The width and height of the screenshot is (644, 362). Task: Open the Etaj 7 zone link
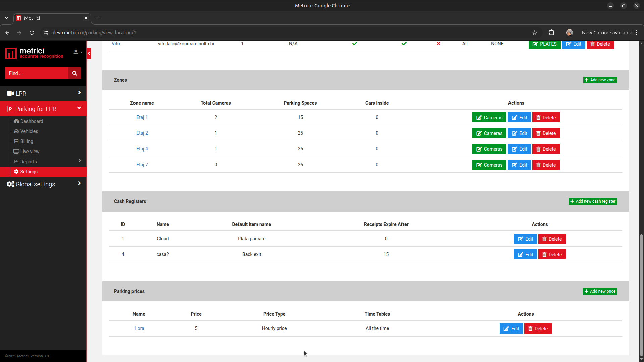142,165
